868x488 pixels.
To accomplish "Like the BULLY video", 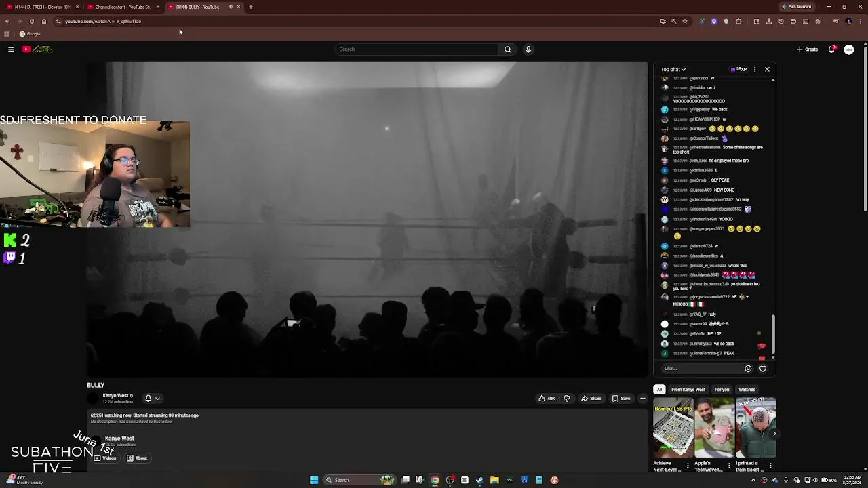I will tap(547, 399).
